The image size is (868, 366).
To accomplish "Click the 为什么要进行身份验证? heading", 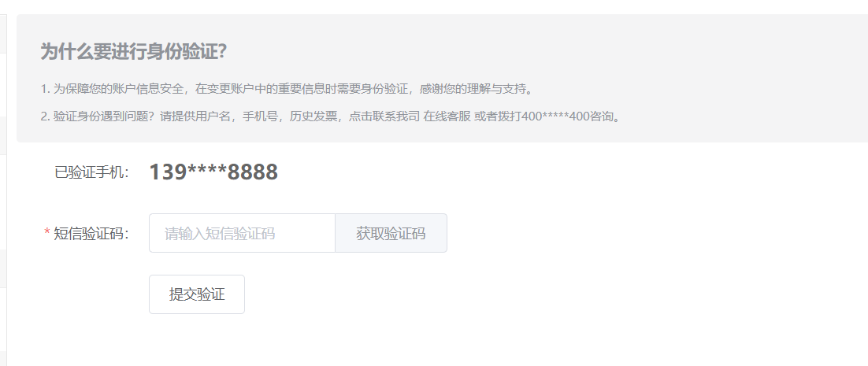I will click(133, 52).
